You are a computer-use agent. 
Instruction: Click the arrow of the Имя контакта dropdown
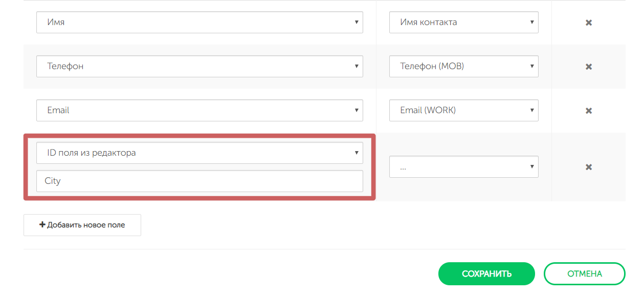click(x=532, y=23)
